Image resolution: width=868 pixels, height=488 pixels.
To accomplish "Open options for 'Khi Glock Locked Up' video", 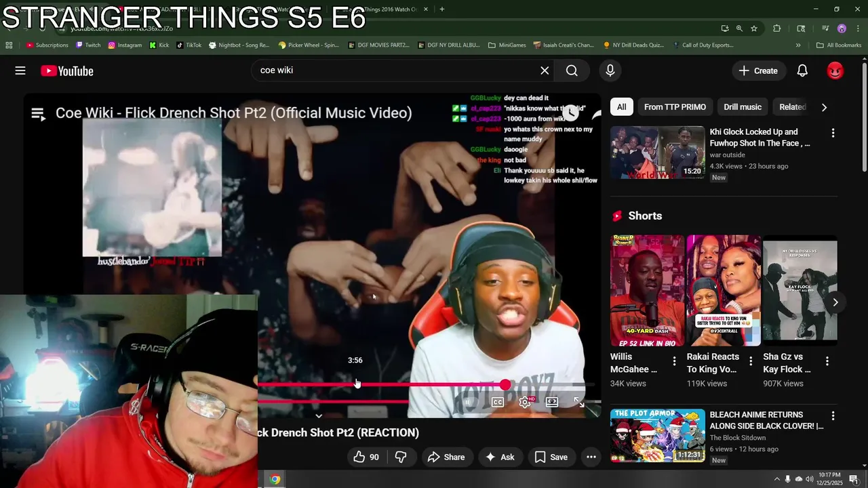I will 833,133.
